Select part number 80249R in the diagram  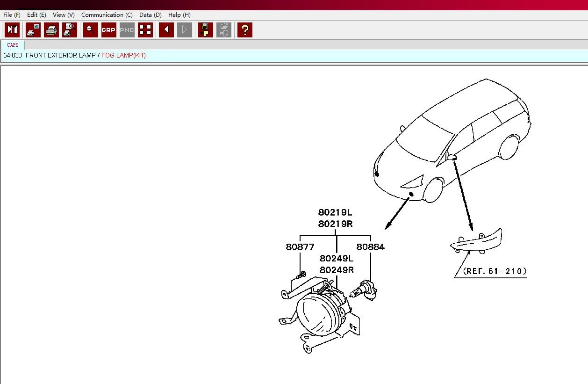(337, 270)
